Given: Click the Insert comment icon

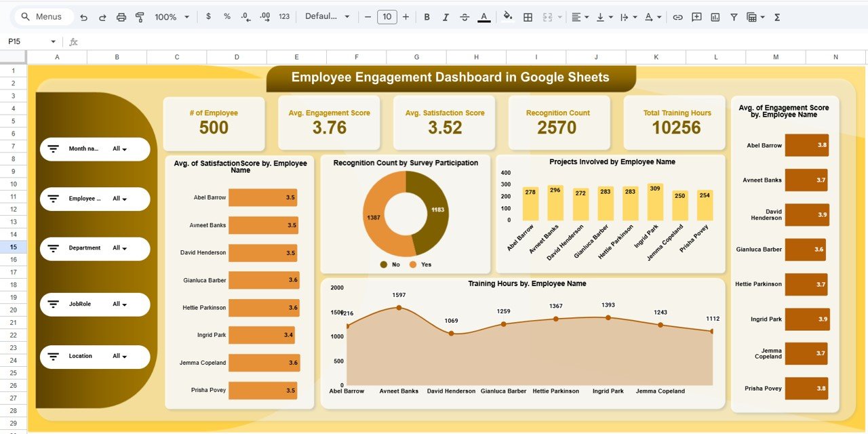Looking at the screenshot, I should [x=696, y=16].
